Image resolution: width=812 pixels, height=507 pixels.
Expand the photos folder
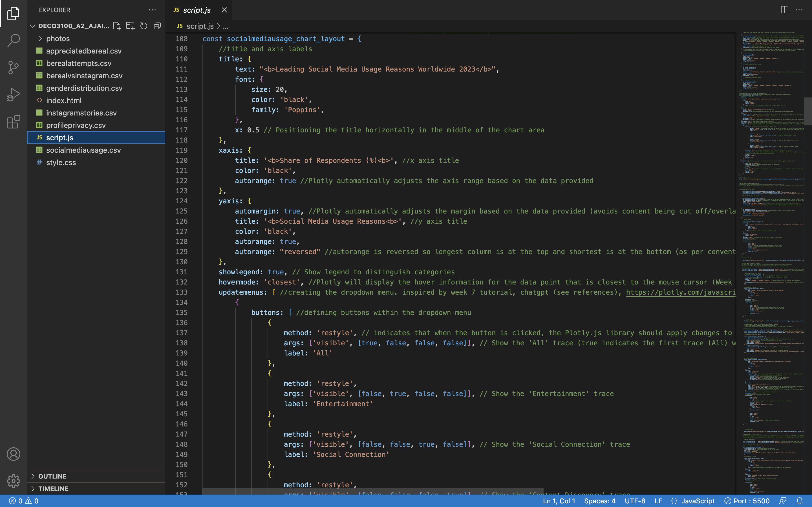pos(58,39)
